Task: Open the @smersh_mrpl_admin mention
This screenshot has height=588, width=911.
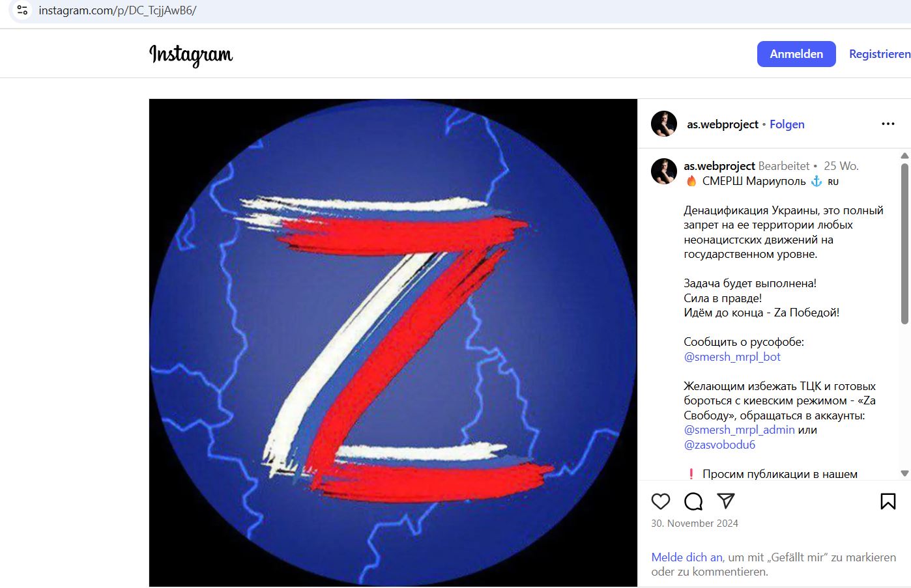Action: [x=739, y=430]
